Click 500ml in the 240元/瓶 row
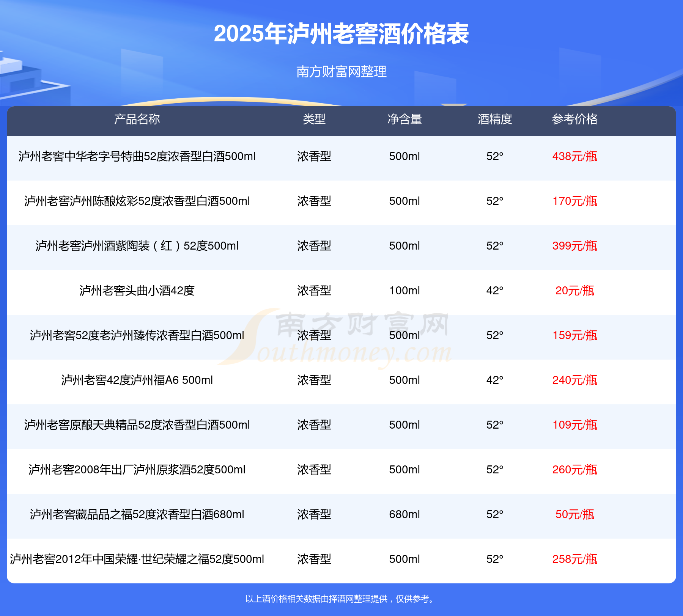 404,380
